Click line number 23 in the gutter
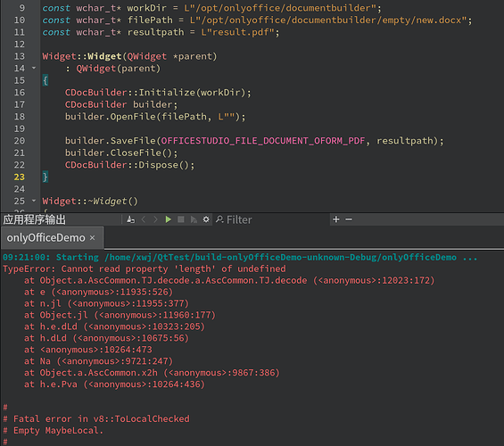This screenshot has width=504, height=446. pyautogui.click(x=20, y=177)
